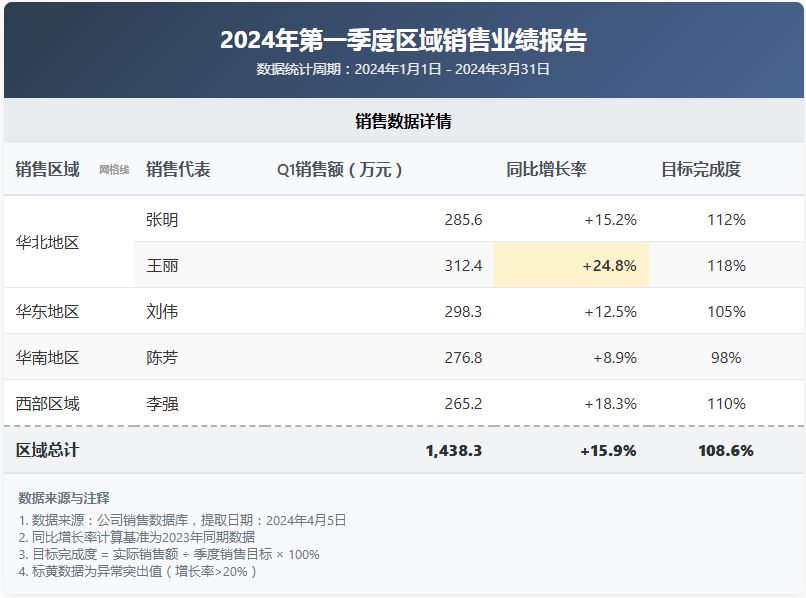This screenshot has height=598, width=806.
Task: Select the 华北地区 region cell
Action: [x=47, y=242]
